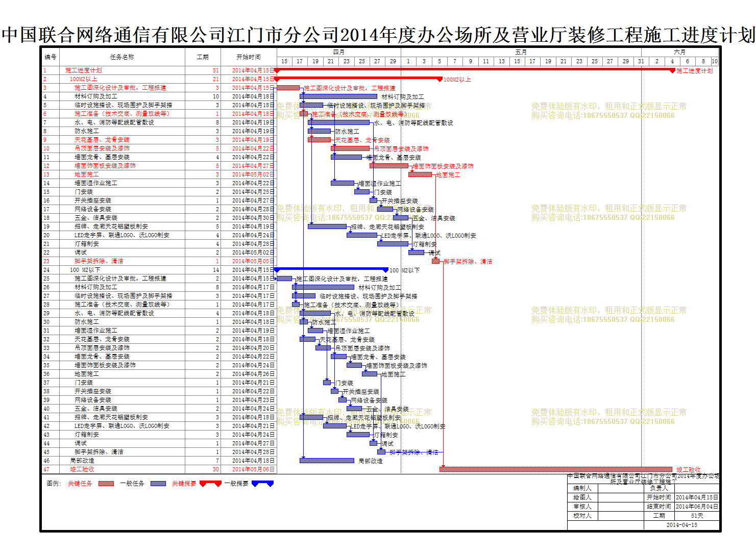
Task: Select row 23 task name 脚手架拆除、清洁
Action: pyautogui.click(x=99, y=261)
